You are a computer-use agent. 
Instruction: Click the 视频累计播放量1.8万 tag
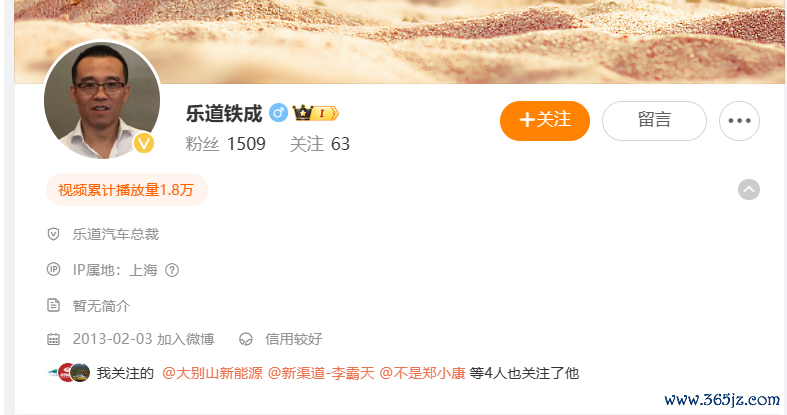coord(126,190)
